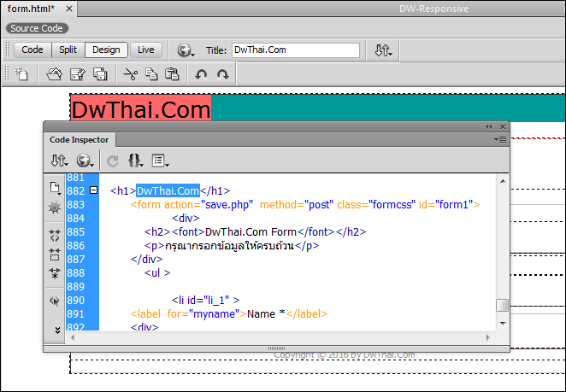Screen dimensions: 566x392
Task: Click the Select Parent Tag icon
Action: (x=55, y=301)
